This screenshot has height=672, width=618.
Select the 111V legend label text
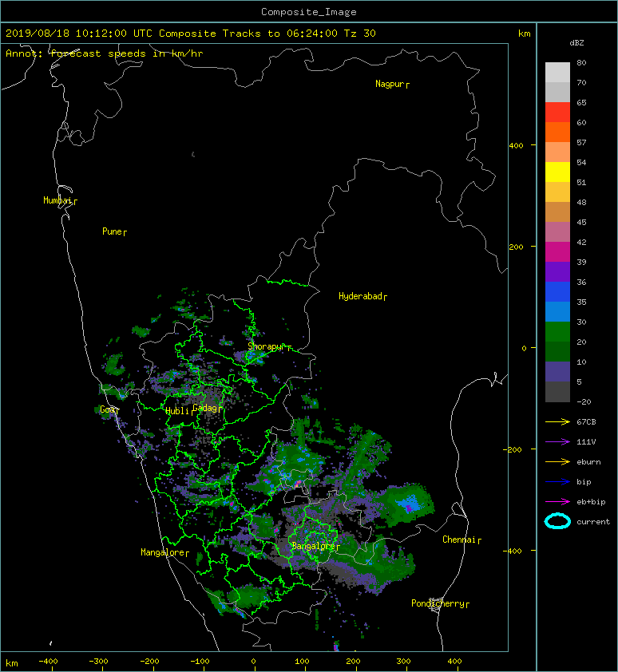click(586, 442)
